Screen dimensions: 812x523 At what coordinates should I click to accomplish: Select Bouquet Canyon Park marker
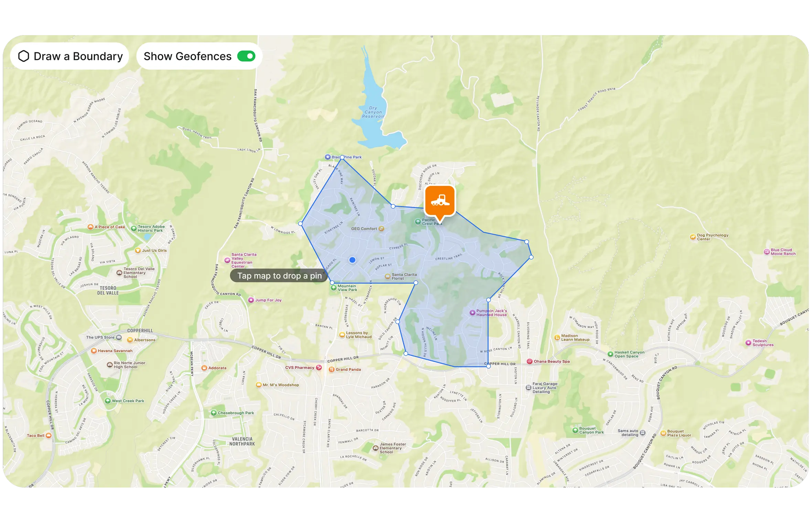(x=575, y=430)
